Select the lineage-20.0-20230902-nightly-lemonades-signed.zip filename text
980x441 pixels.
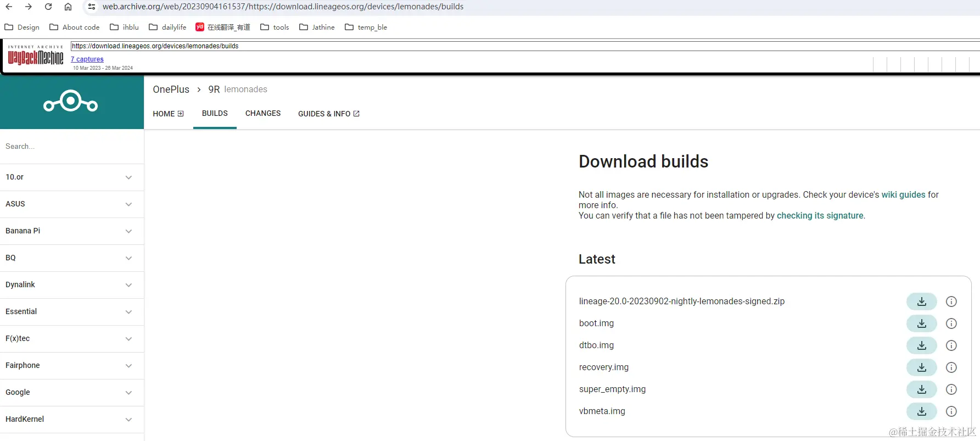682,302
